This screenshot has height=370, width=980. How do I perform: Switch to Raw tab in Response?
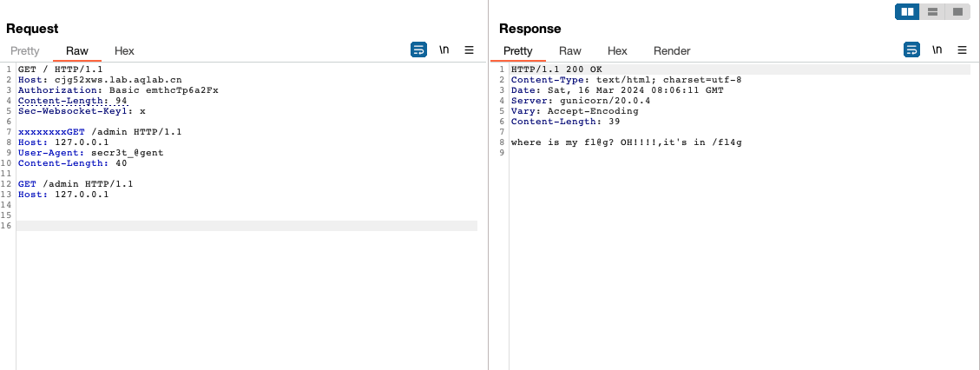[570, 51]
